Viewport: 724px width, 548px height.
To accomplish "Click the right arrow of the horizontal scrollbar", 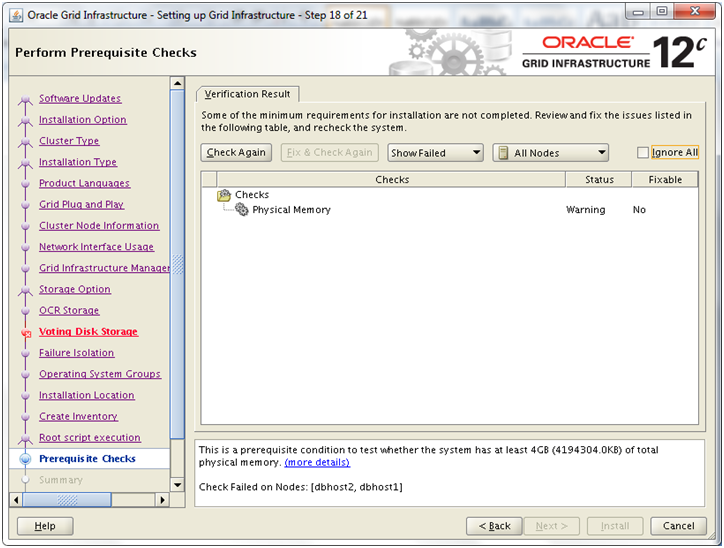I will 162,500.
